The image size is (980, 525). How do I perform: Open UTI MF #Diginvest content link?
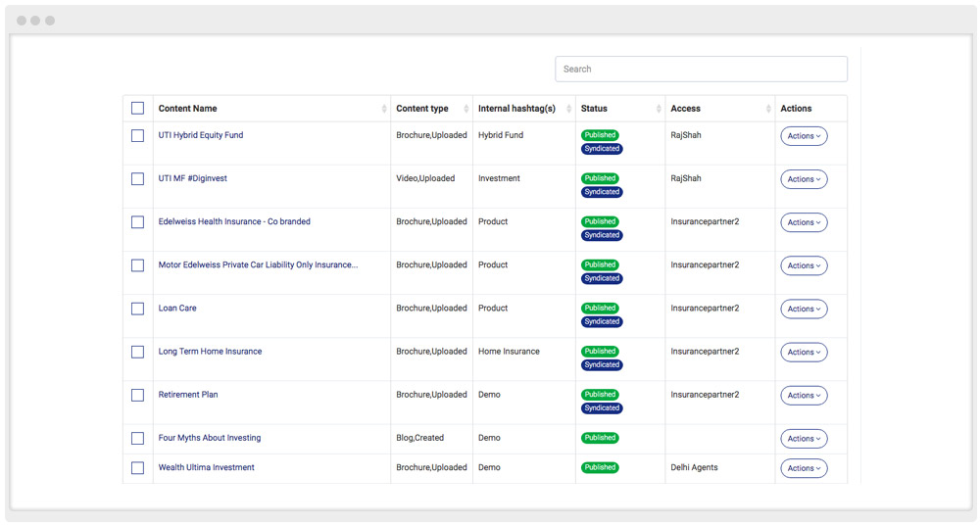[192, 178]
